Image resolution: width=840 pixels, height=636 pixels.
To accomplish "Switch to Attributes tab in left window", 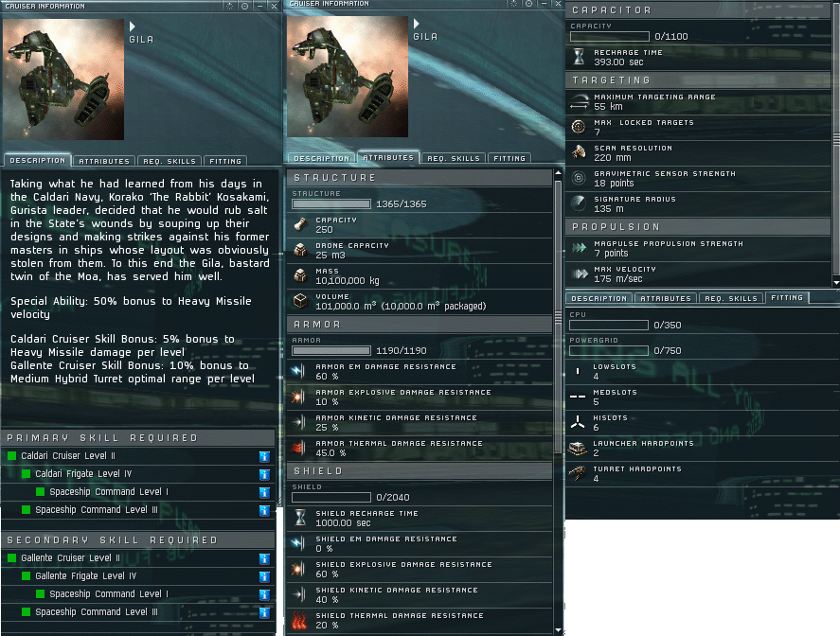I will [x=104, y=161].
